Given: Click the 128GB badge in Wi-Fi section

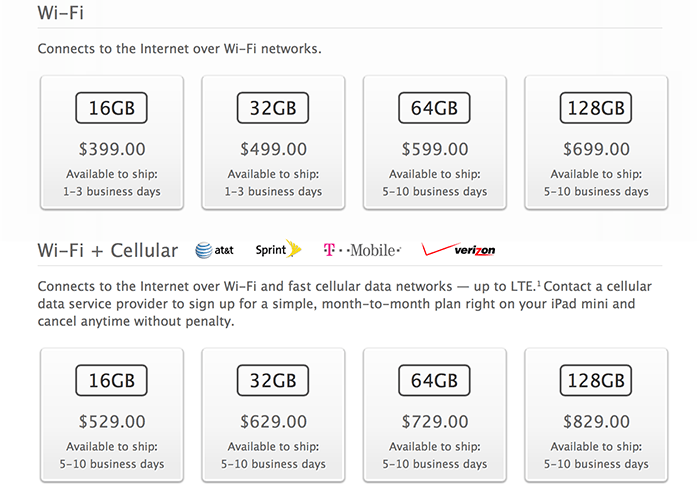Looking at the screenshot, I should pos(596,108).
